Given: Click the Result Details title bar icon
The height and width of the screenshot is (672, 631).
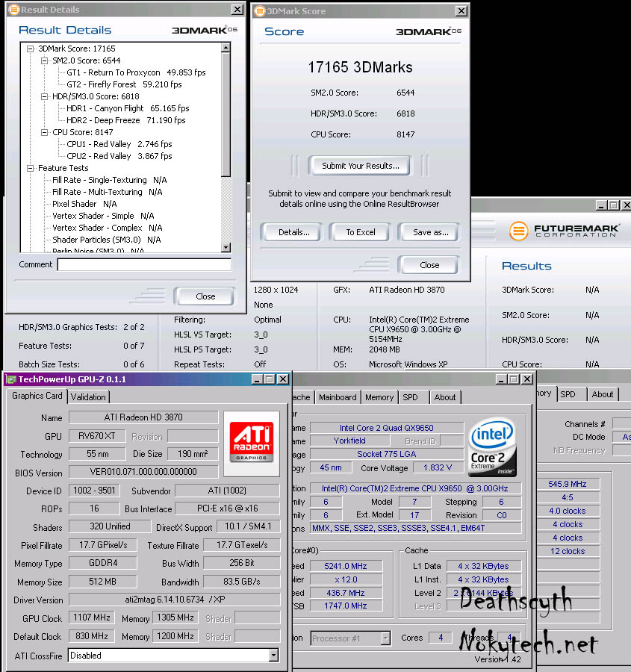Looking at the screenshot, I should (x=14, y=10).
